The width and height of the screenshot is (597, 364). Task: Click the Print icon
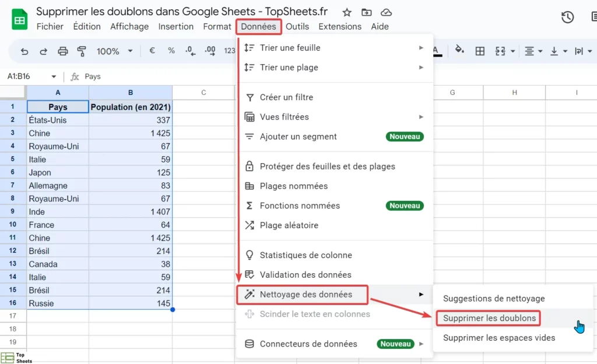coord(63,51)
